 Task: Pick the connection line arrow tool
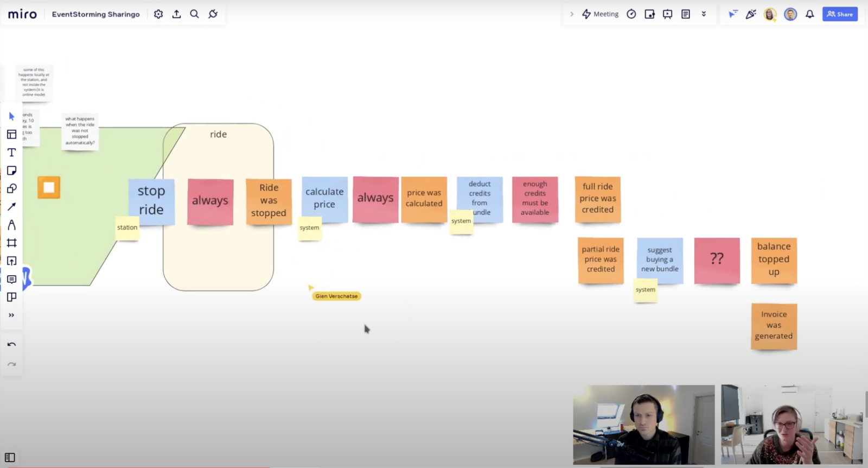coord(11,207)
